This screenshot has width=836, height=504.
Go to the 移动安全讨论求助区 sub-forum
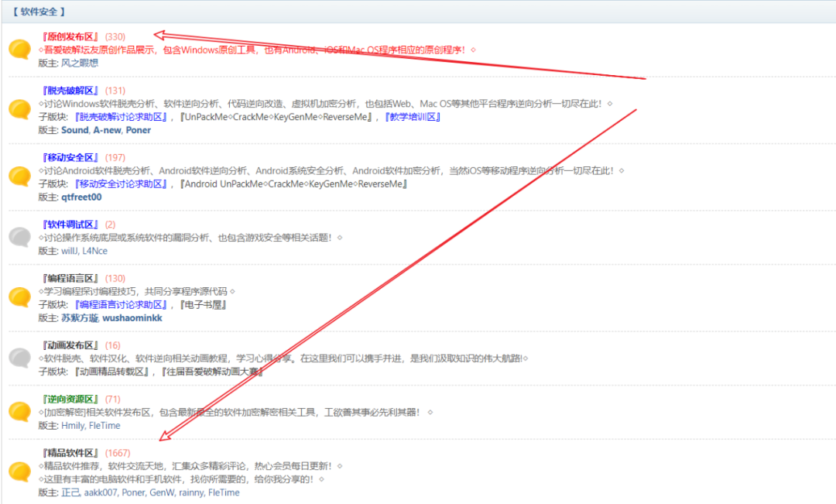(122, 183)
